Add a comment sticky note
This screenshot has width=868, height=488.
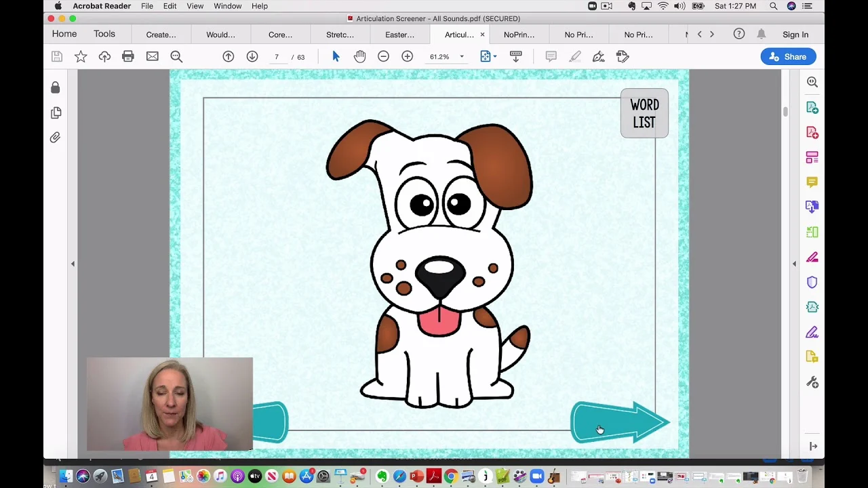551,57
